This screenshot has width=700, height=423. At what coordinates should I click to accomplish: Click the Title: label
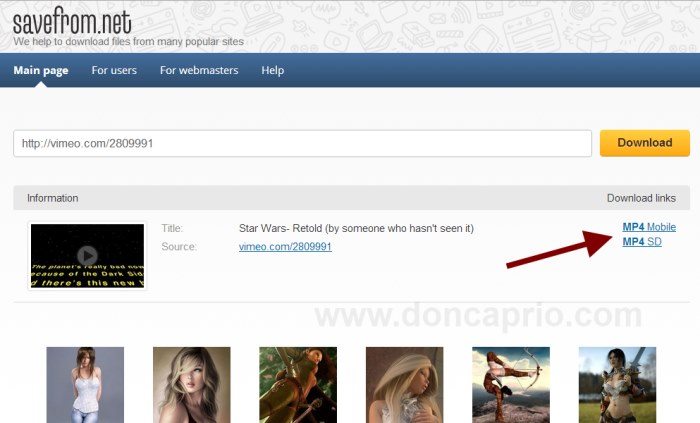pos(172,228)
